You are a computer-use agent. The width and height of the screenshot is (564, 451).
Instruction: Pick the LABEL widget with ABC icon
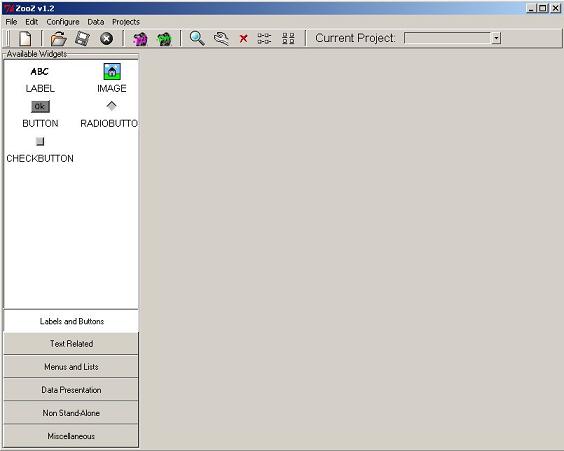click(x=40, y=80)
